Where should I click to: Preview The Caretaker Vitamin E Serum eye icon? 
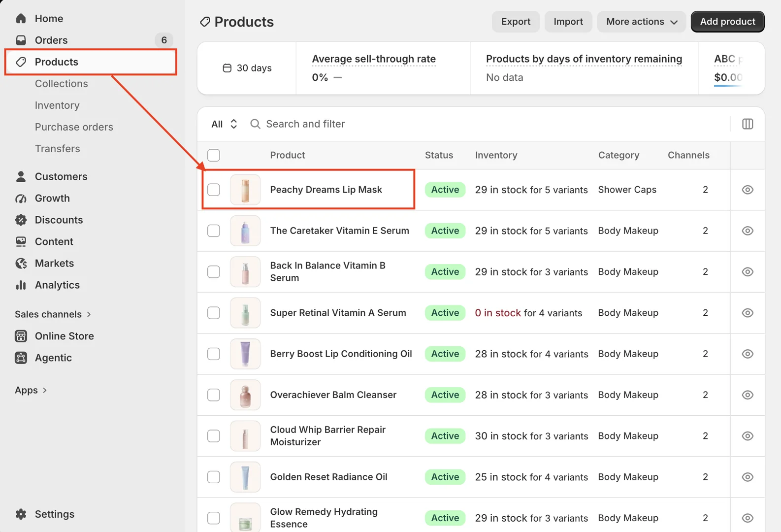[748, 231]
